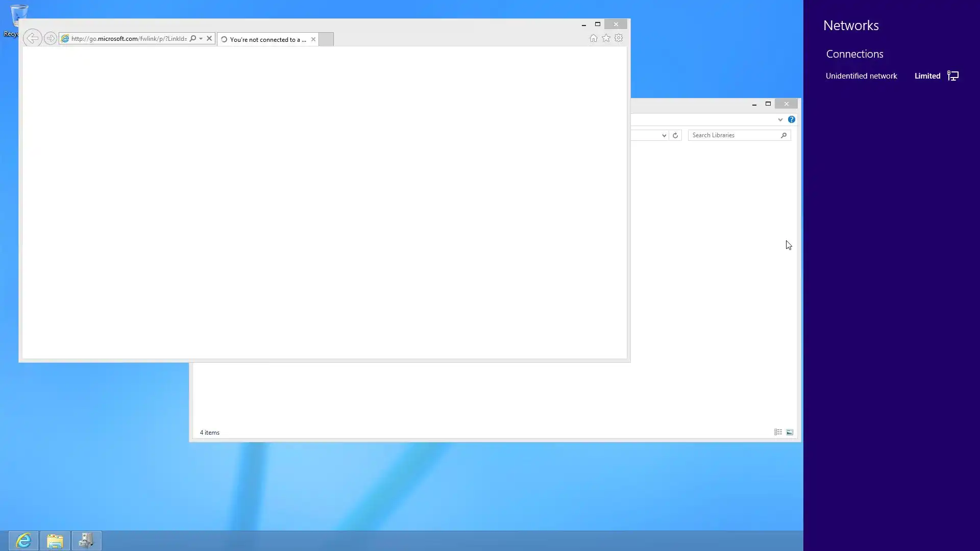Open the address bar autocomplete dropdown arrow

coord(201,38)
